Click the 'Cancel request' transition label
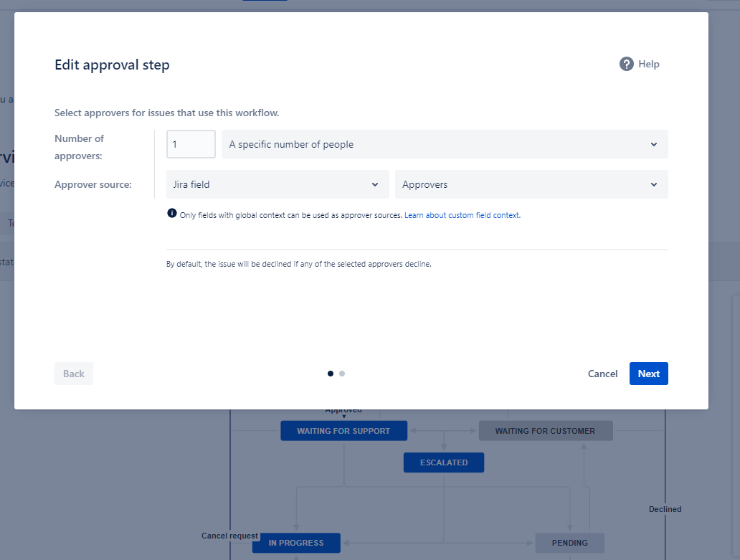 click(229, 536)
